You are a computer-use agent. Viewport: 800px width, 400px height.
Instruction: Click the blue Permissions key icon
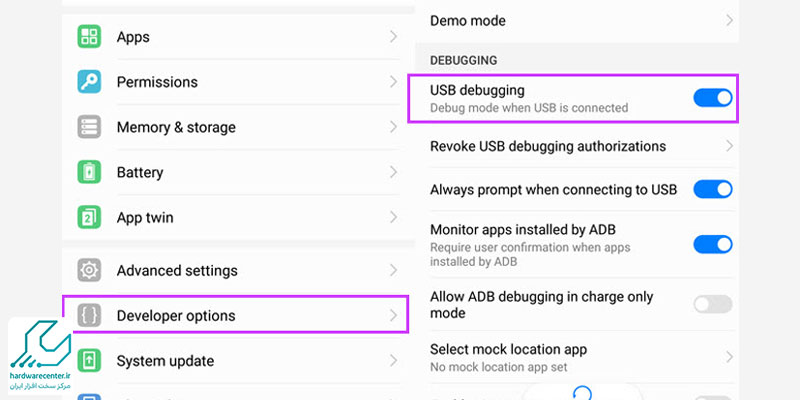click(89, 82)
